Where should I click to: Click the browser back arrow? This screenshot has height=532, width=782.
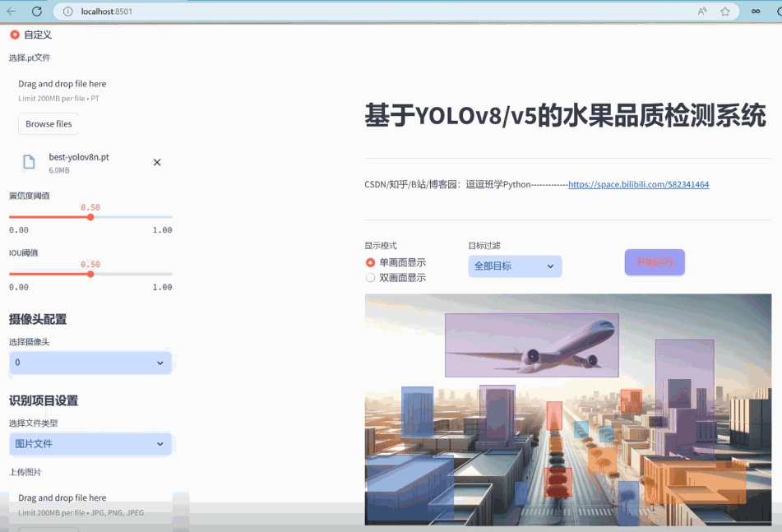(x=12, y=12)
